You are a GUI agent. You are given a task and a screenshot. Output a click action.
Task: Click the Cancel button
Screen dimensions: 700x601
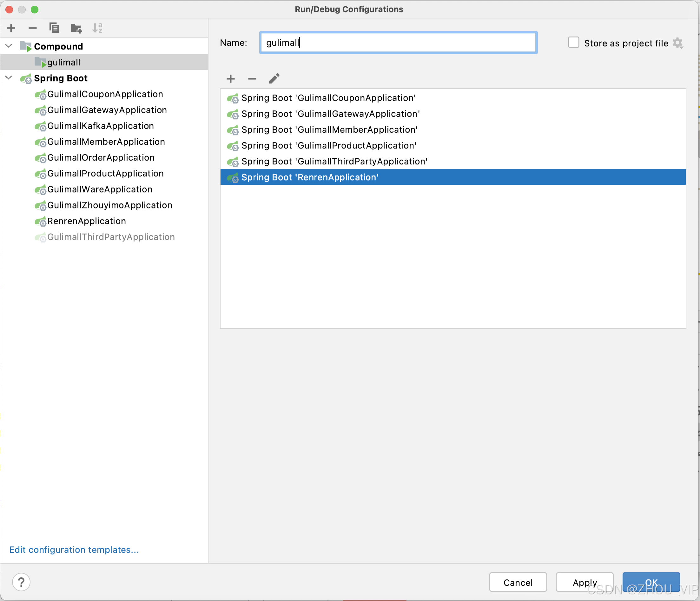tap(518, 582)
